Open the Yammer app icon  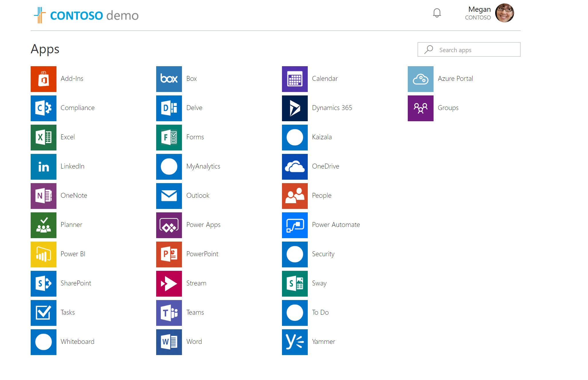[x=295, y=342]
